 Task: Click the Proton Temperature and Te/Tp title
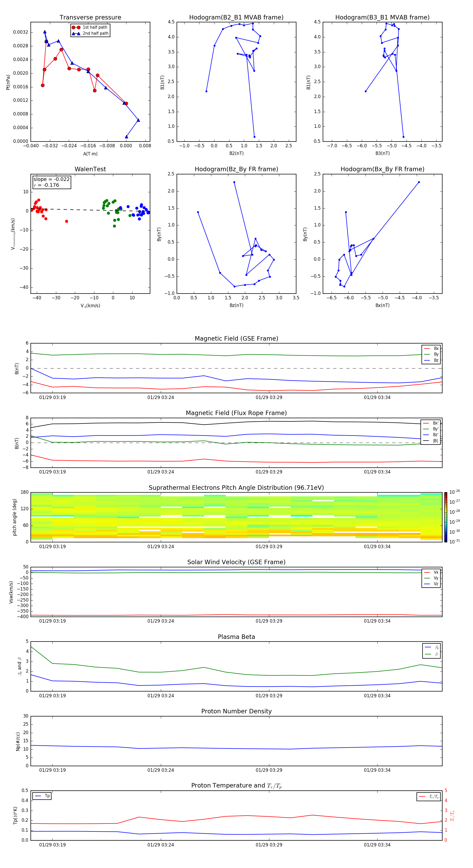pos(236,786)
